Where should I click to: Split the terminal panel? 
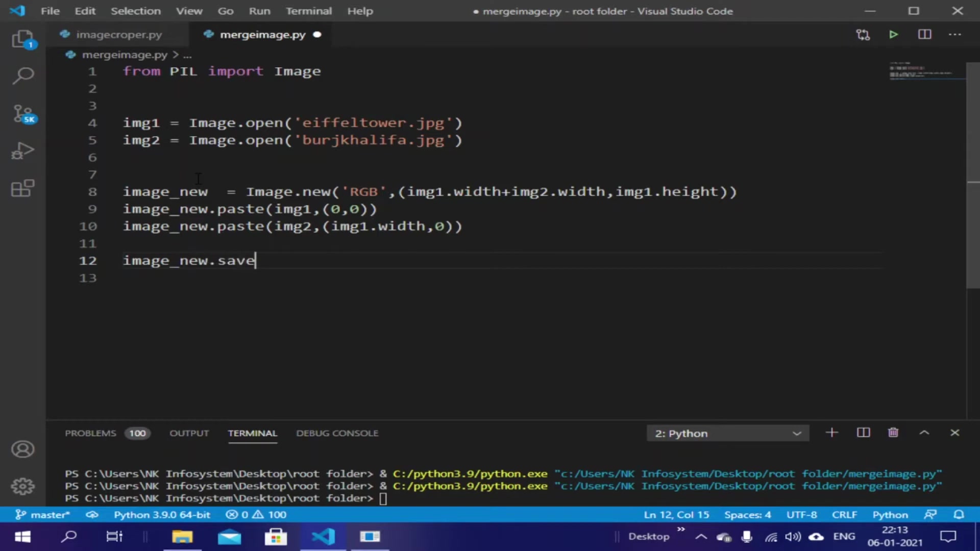point(863,433)
